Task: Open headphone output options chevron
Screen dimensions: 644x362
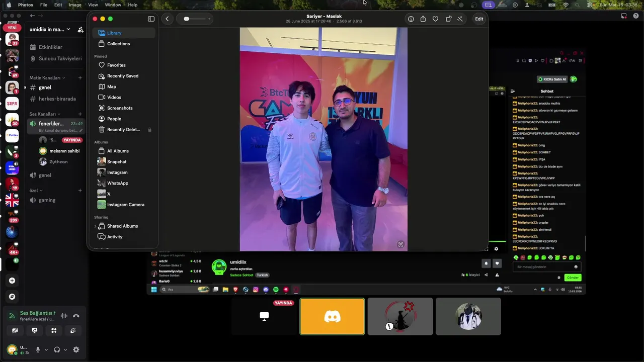Action: 65,350
